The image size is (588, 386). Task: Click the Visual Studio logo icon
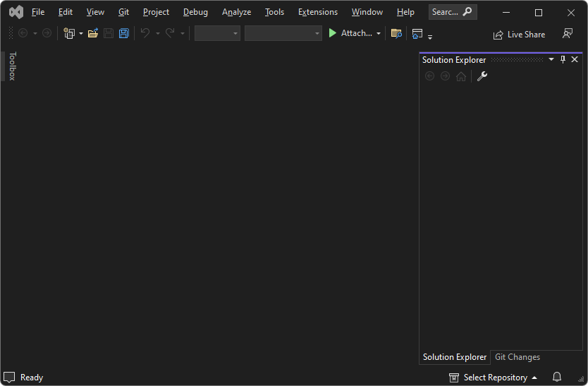point(16,13)
